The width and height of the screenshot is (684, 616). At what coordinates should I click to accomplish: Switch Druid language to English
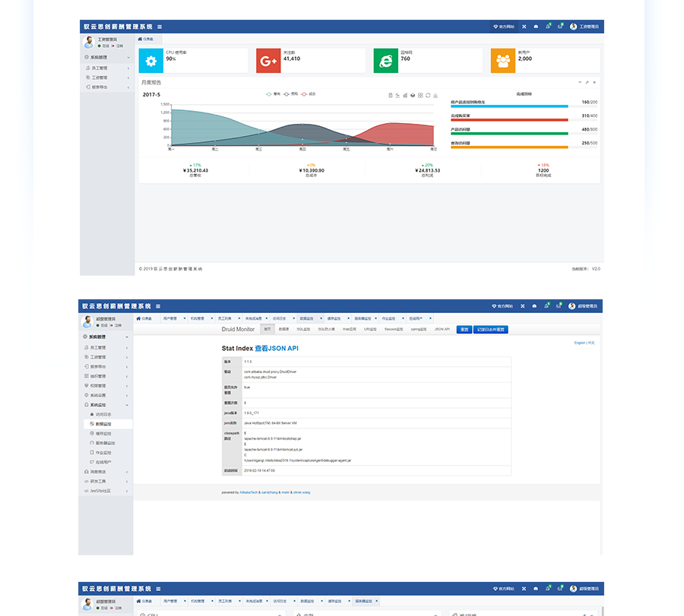(x=580, y=343)
